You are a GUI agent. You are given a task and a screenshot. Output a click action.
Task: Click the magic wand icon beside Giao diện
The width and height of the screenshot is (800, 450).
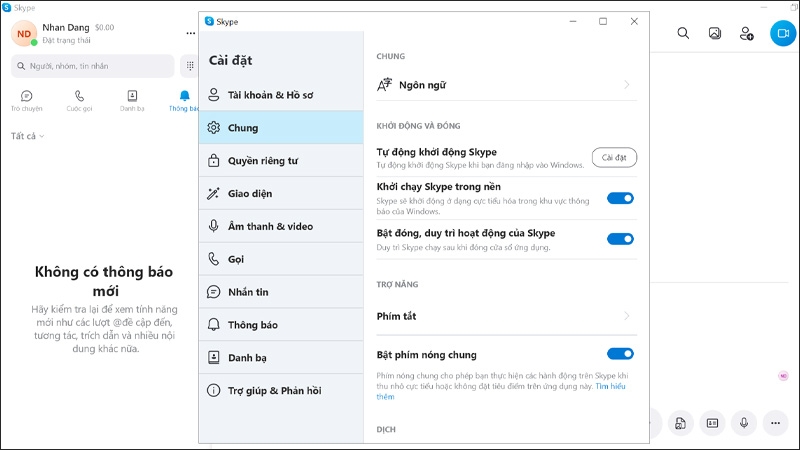(213, 193)
